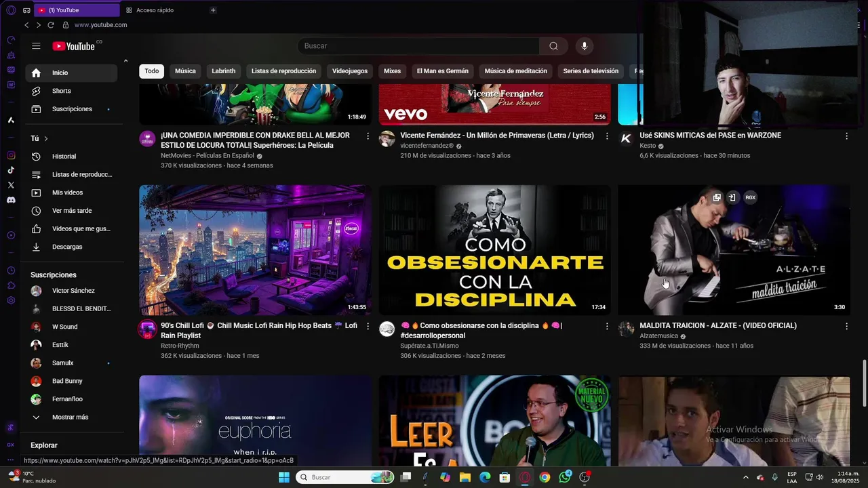Select the Videojuegos filter chip
This screenshot has height=488, width=868.
(350, 71)
